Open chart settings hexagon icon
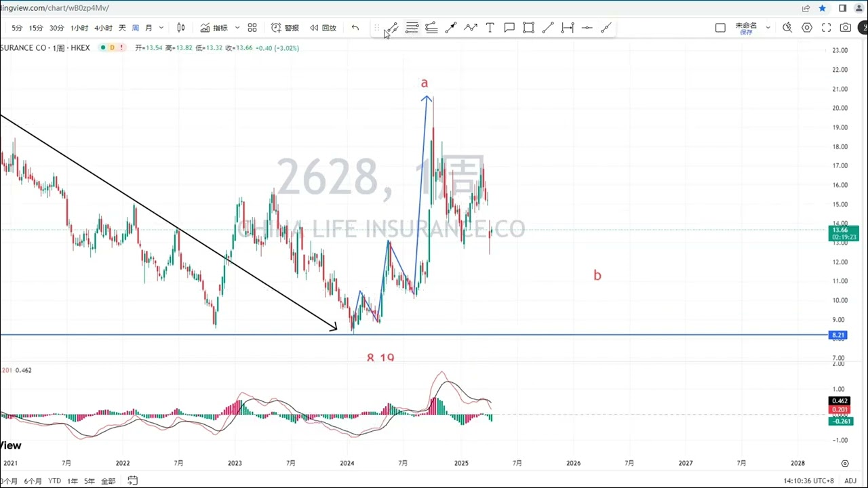The image size is (868, 488). [x=807, y=28]
